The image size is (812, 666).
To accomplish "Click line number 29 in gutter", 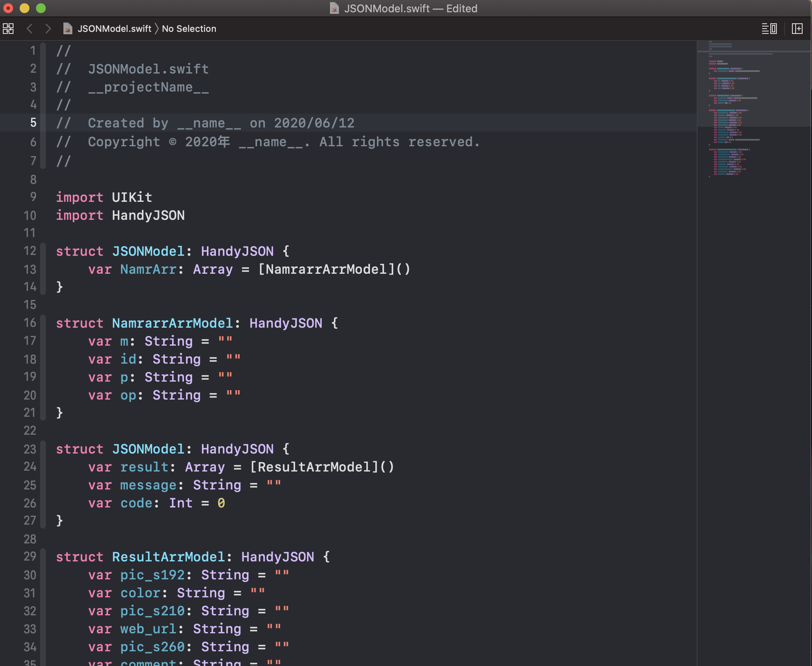I will [30, 556].
